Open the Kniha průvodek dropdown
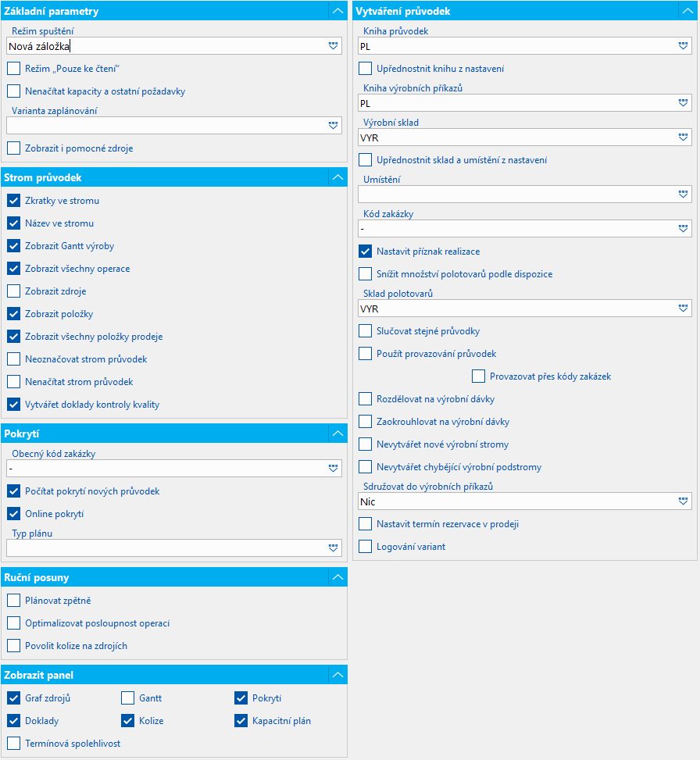 coord(684,46)
